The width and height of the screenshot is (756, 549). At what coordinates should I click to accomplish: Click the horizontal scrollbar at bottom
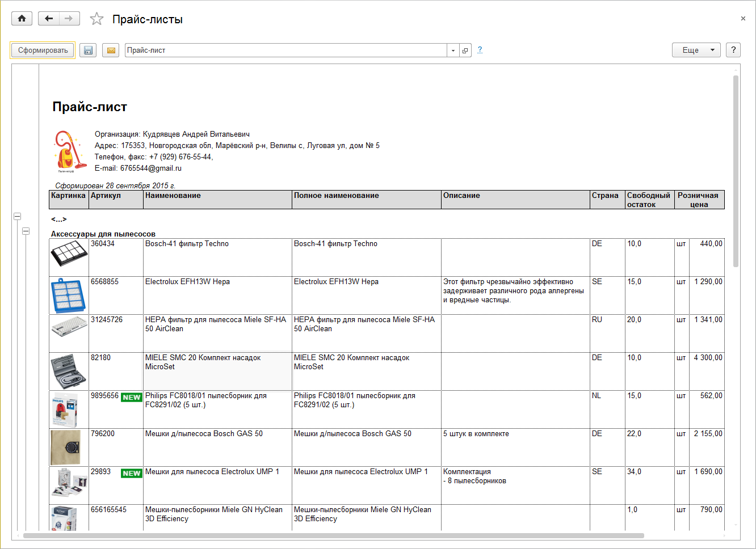click(x=334, y=535)
